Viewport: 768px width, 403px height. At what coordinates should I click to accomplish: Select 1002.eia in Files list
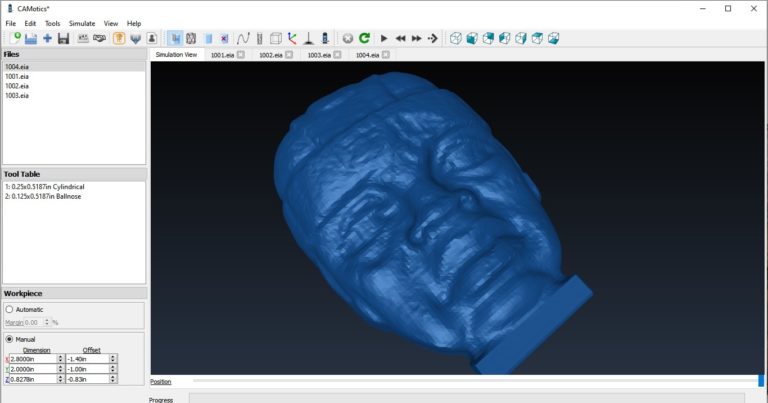[16, 86]
